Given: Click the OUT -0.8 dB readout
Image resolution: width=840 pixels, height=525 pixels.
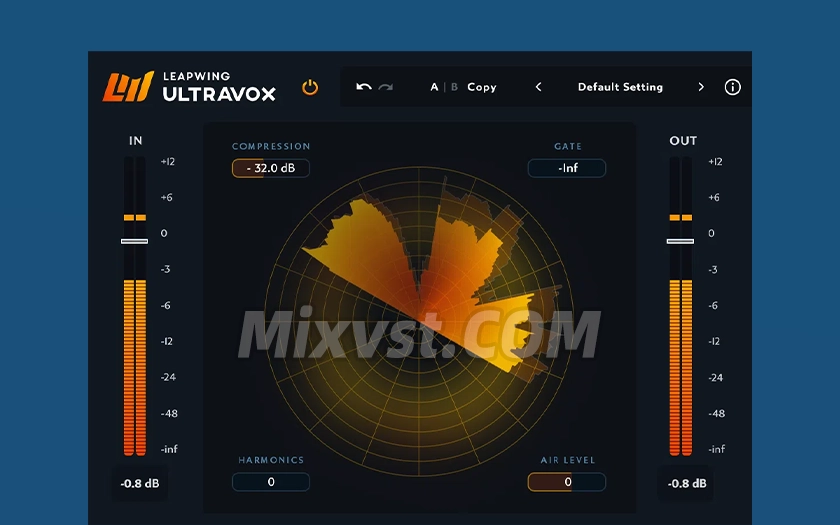Looking at the screenshot, I should click(x=687, y=483).
